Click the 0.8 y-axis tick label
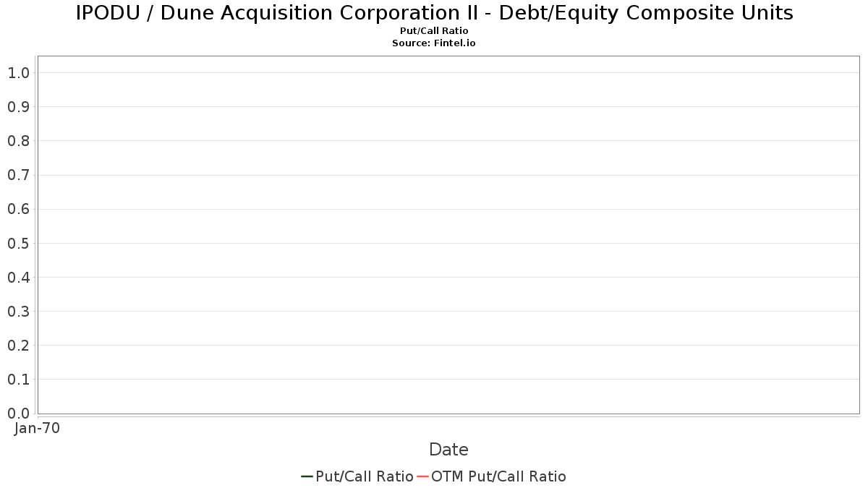 pyautogui.click(x=18, y=141)
